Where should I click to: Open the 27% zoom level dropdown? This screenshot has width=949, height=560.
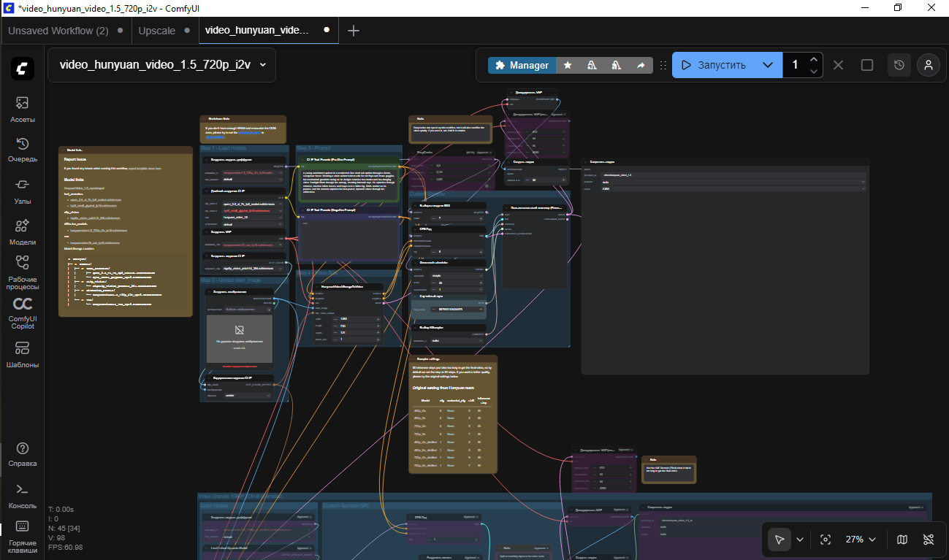point(861,540)
